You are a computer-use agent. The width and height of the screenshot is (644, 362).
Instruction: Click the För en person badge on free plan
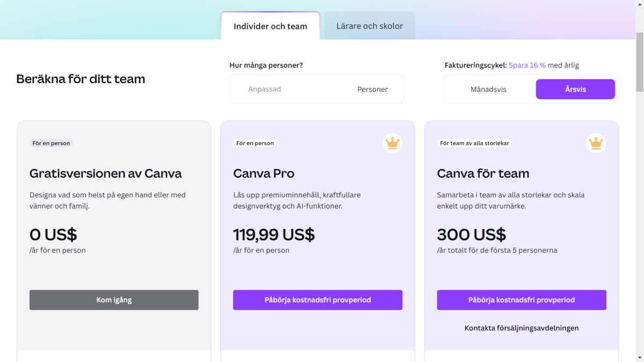tap(51, 143)
